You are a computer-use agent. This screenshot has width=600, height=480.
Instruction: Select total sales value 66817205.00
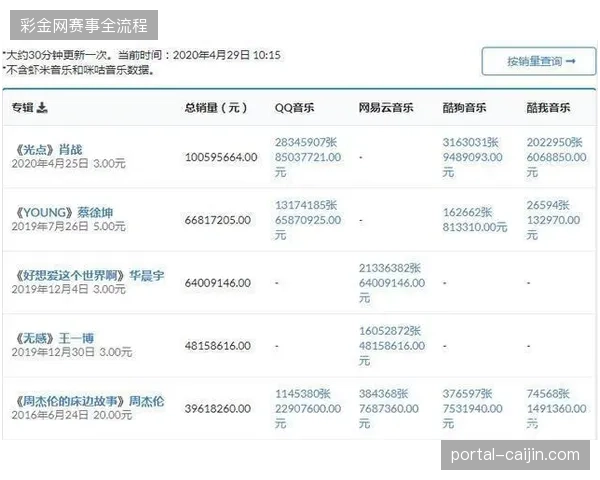pos(218,220)
